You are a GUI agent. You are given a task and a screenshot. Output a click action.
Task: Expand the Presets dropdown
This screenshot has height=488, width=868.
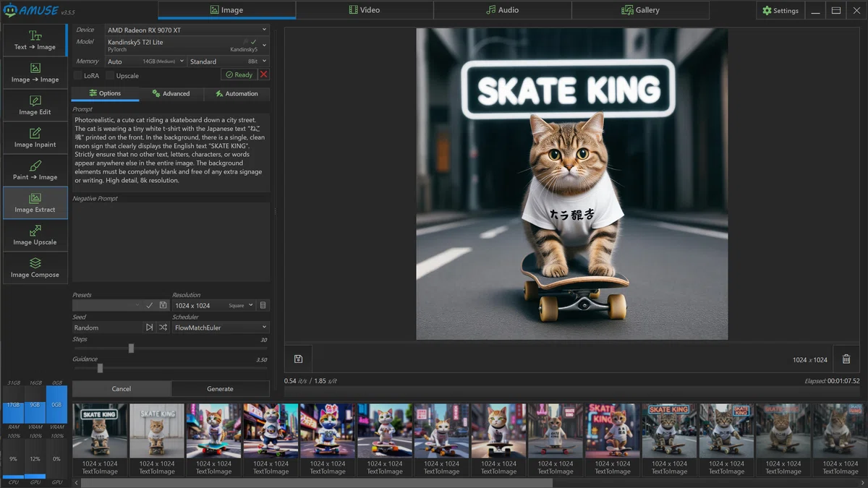pyautogui.click(x=107, y=305)
